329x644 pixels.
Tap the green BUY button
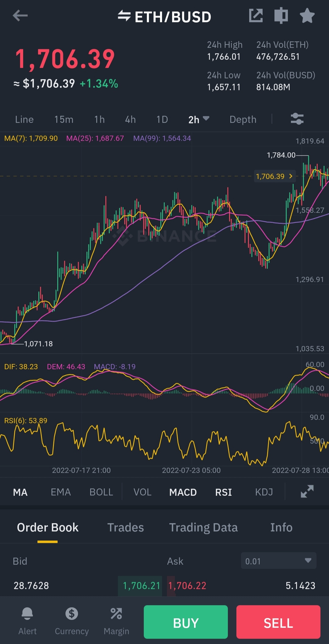[x=186, y=622]
